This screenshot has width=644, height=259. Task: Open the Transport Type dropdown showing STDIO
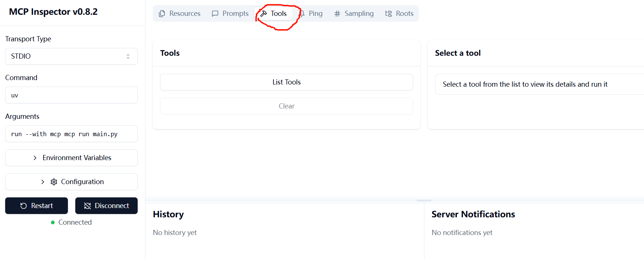point(71,56)
